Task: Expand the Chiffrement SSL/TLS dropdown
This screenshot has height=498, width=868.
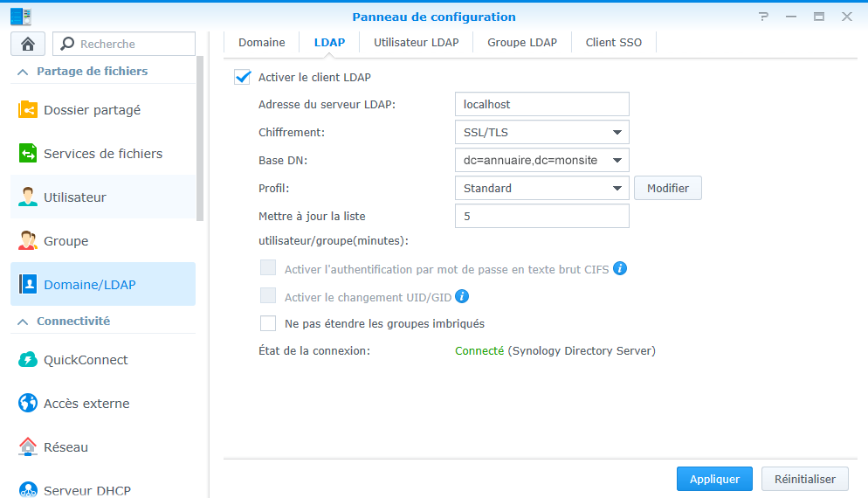Action: 542,133
